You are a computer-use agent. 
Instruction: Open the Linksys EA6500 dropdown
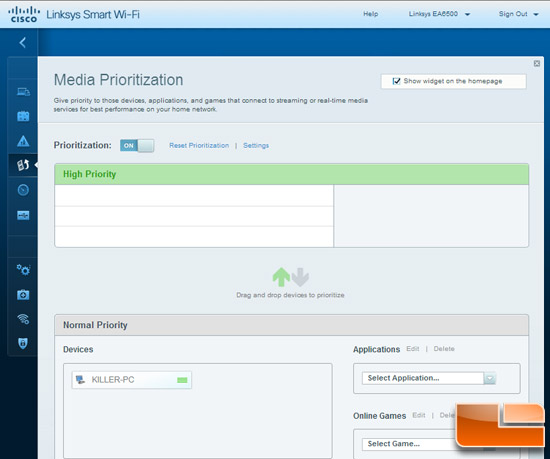(x=439, y=14)
